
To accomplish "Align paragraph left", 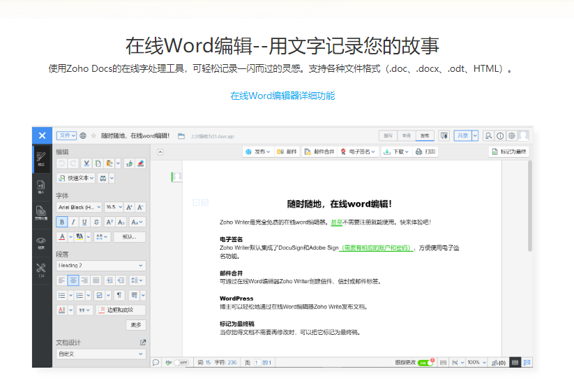I will point(61,280).
